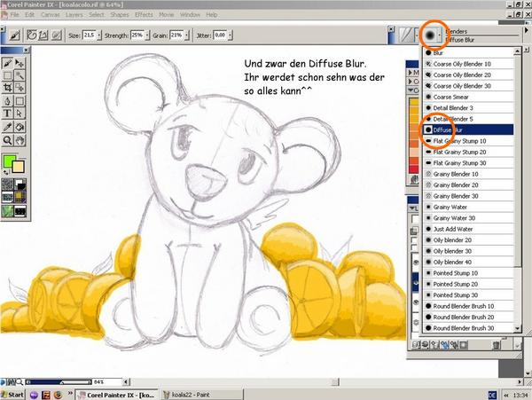The image size is (532, 400).
Task: Click the variant list scroll down arrow
Action: [x=518, y=328]
